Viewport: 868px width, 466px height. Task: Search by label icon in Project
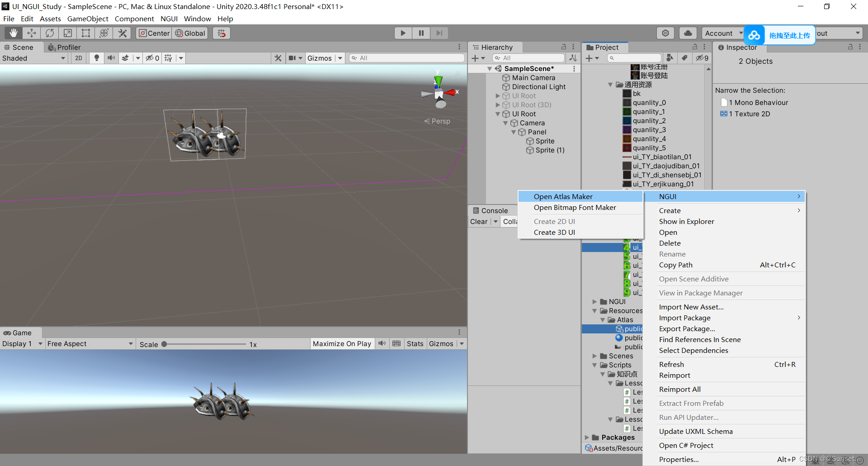pos(684,58)
